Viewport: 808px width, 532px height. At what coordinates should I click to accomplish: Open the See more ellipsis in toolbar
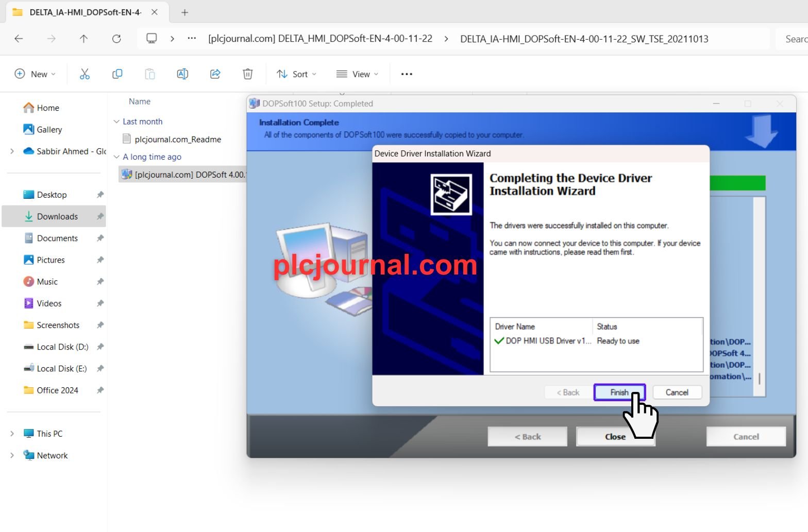407,74
